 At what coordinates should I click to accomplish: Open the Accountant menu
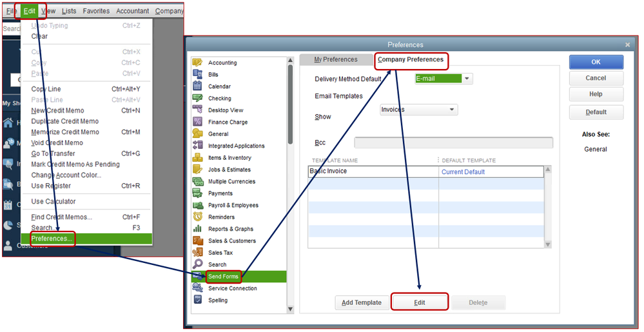click(132, 11)
